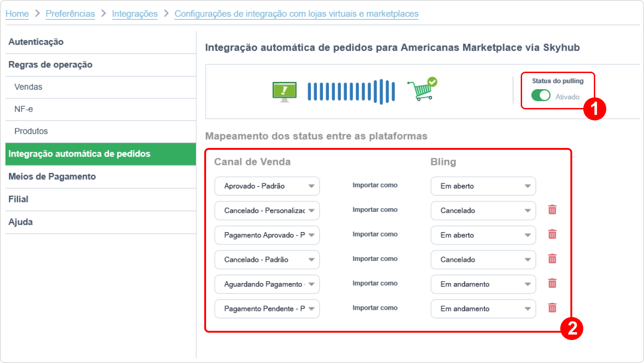Remove the Cancelado - Padrão mapping row
644x363 pixels.
tap(552, 259)
